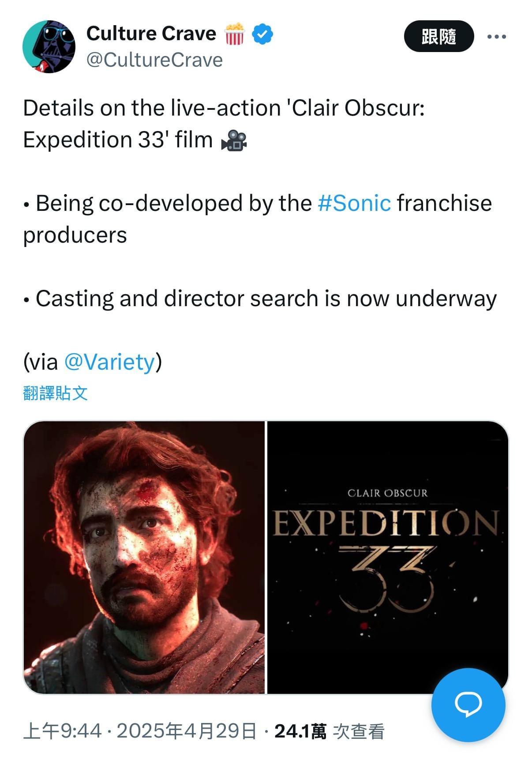Click the blue verified badge
532x764 pixels.
point(262,34)
